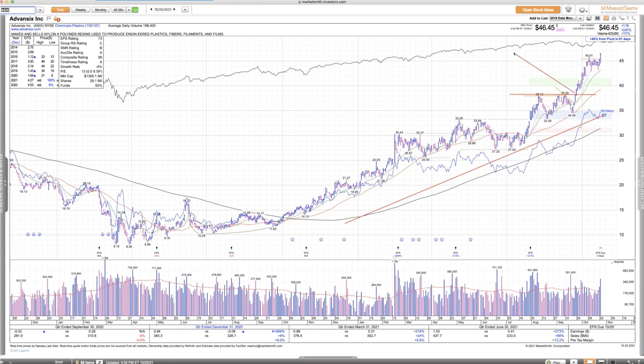Open the dropdown right of the date field
The width and height of the screenshot is (644, 364).
point(185,10)
